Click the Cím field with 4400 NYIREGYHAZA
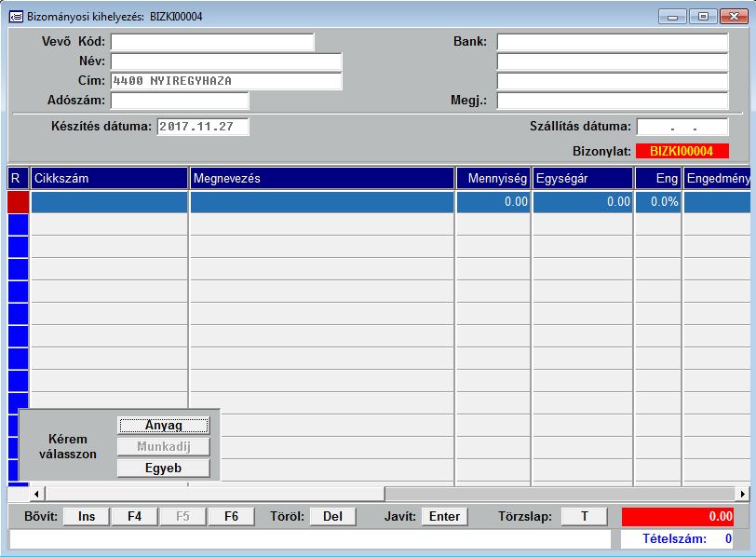 [226, 81]
